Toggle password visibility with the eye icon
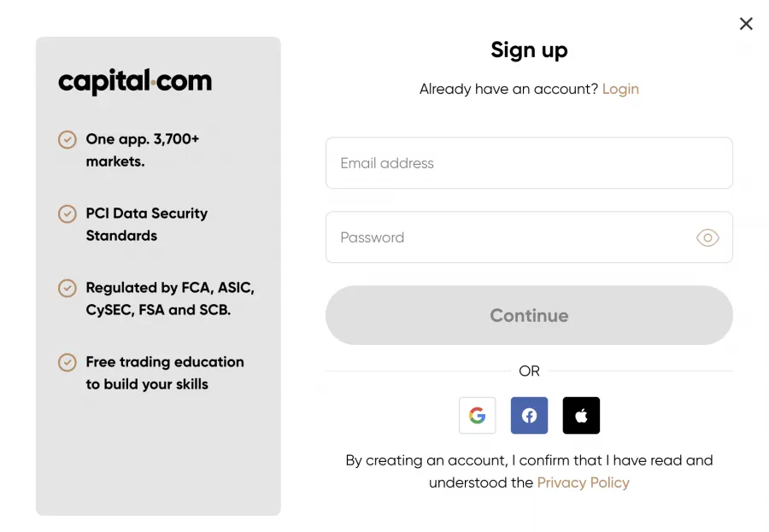The image size is (769, 532). point(707,237)
